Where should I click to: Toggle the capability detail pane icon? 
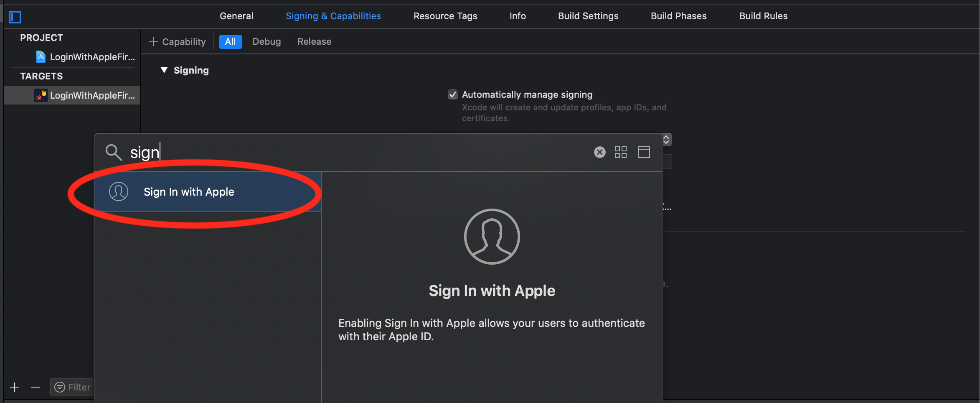click(644, 152)
